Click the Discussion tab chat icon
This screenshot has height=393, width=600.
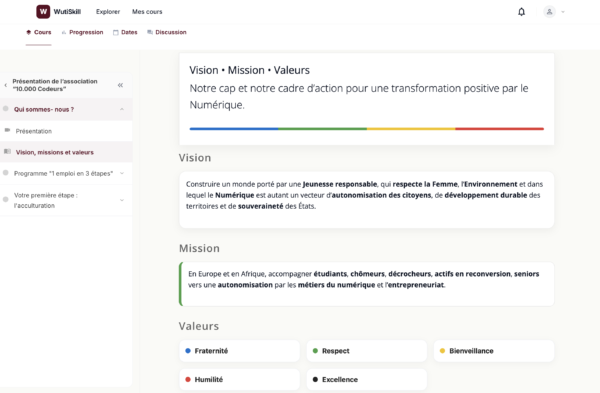150,32
